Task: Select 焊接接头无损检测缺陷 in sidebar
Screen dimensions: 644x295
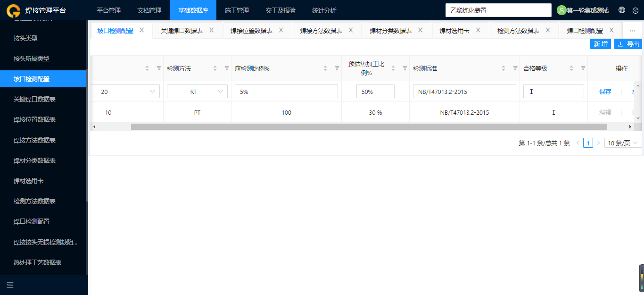Action: (x=43, y=242)
